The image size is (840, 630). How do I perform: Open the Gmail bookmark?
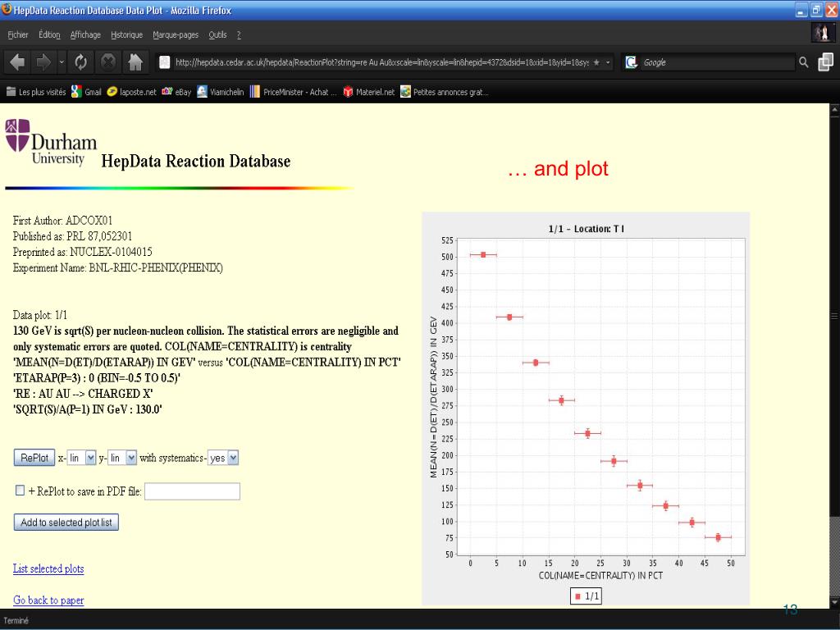86,92
